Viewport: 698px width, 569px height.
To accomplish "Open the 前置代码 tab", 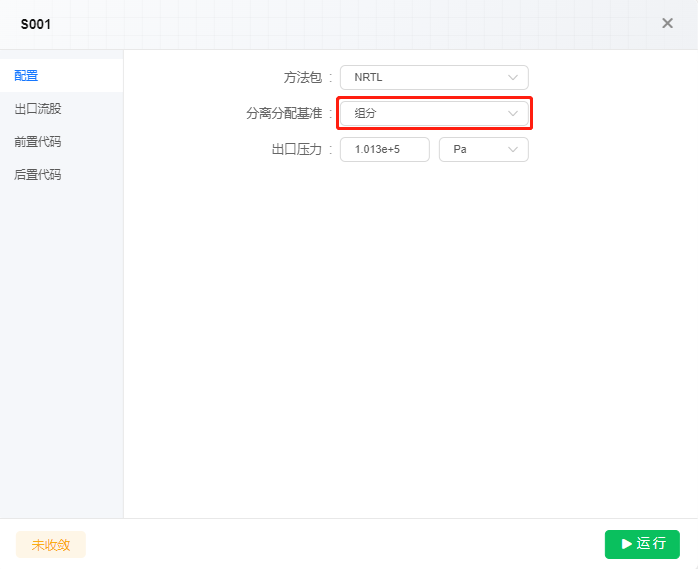I will (x=61, y=142).
